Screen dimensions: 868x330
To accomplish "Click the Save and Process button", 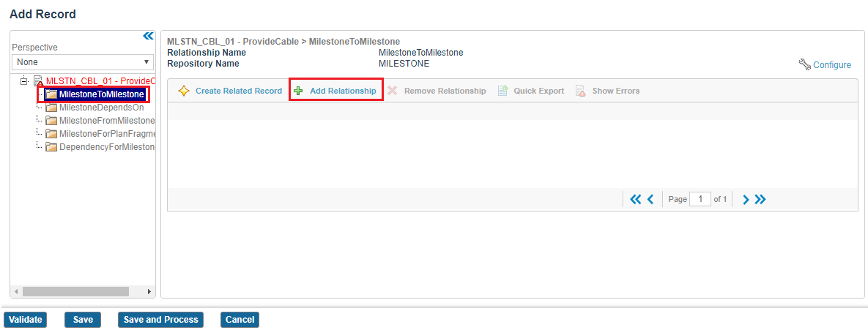I will (x=160, y=320).
